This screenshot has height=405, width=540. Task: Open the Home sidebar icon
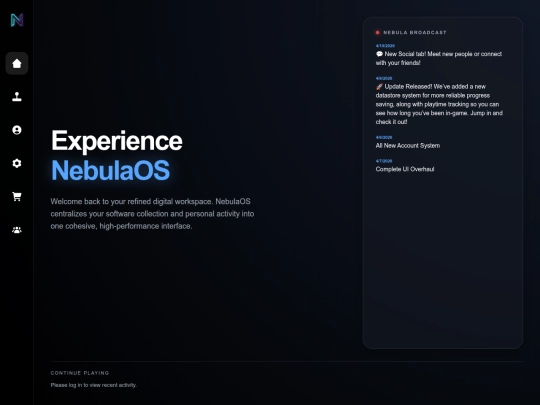click(17, 63)
